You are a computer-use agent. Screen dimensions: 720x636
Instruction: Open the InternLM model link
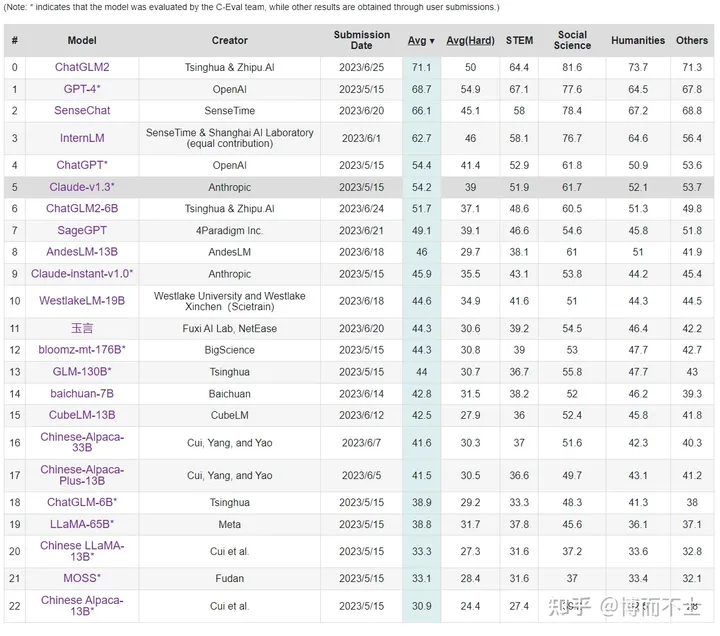(x=82, y=138)
